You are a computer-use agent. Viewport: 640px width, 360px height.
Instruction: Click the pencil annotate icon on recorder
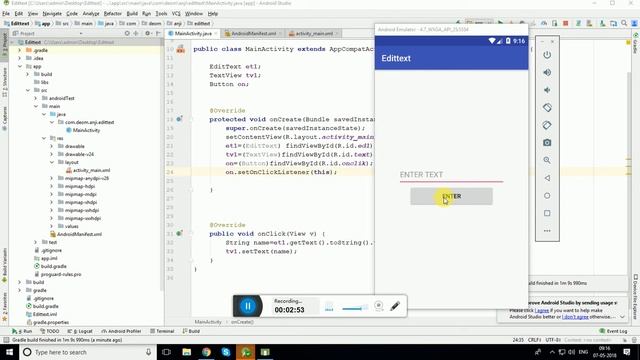395,306
